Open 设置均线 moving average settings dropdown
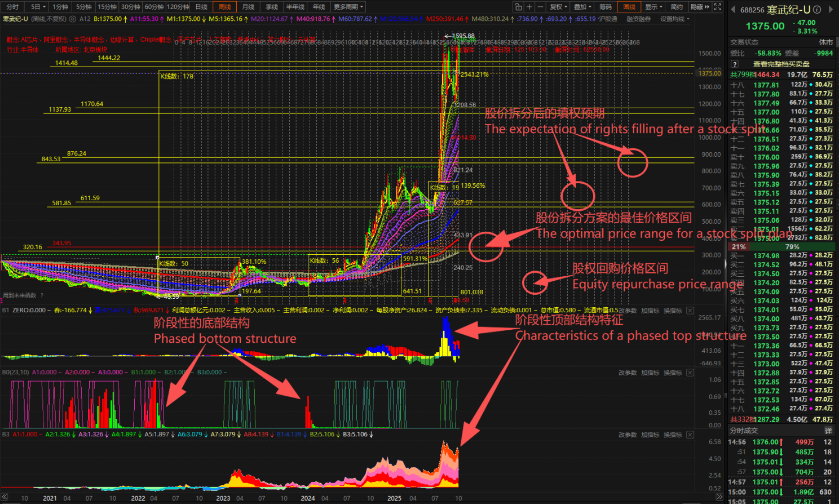 (x=674, y=19)
